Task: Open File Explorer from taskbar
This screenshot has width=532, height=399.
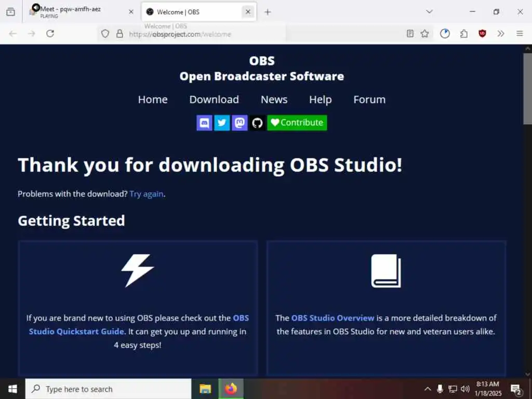Action: point(205,389)
